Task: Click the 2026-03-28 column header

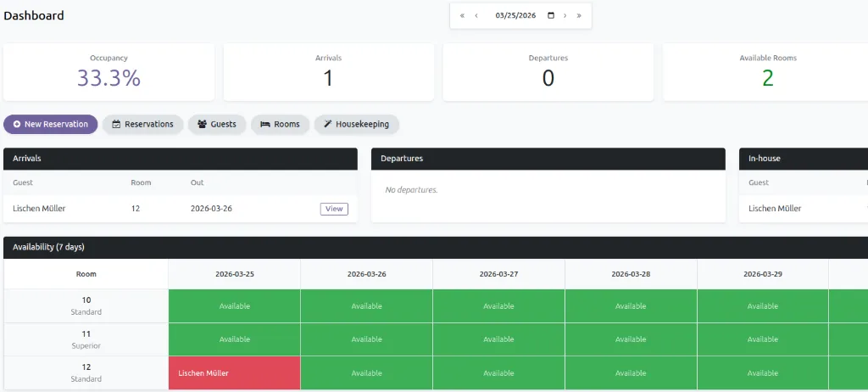Action: 631,274
